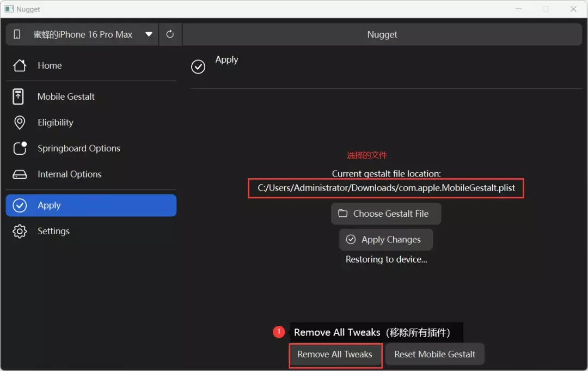The height and width of the screenshot is (371, 588).
Task: Click the Apply page title text
Action: tap(226, 60)
